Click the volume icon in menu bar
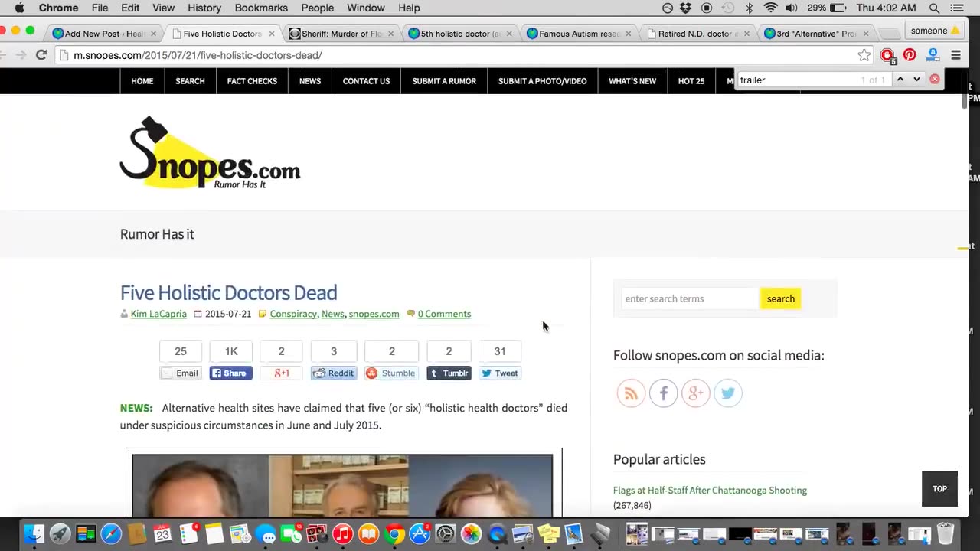 tap(791, 8)
